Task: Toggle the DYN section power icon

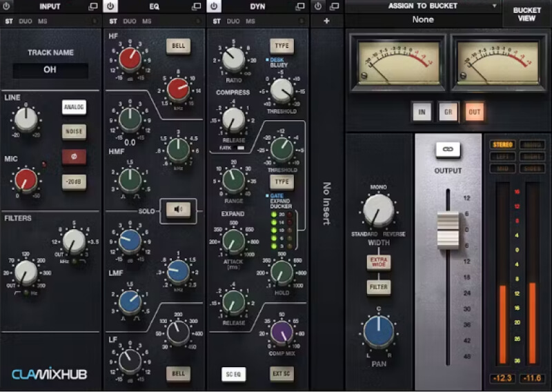Action: [214, 6]
